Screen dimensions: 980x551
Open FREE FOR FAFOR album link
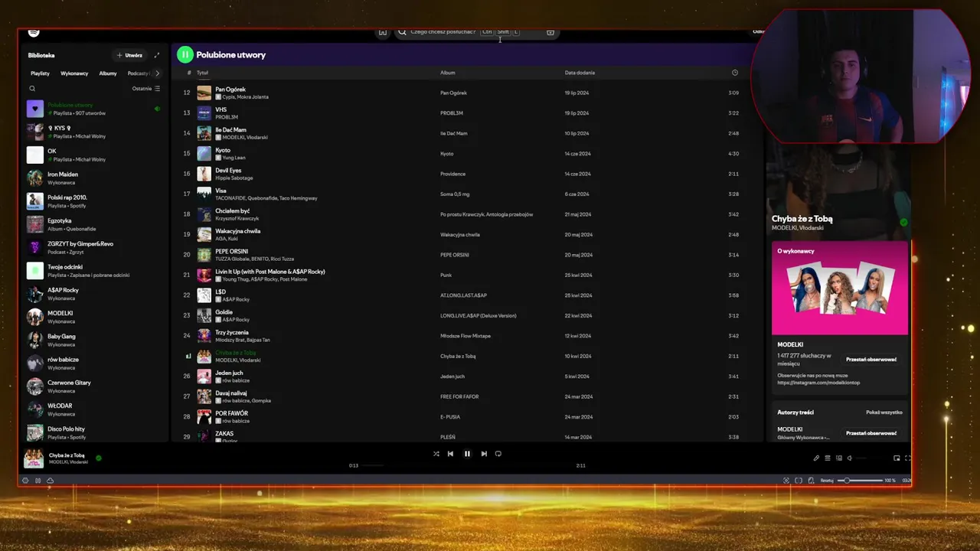[459, 396]
